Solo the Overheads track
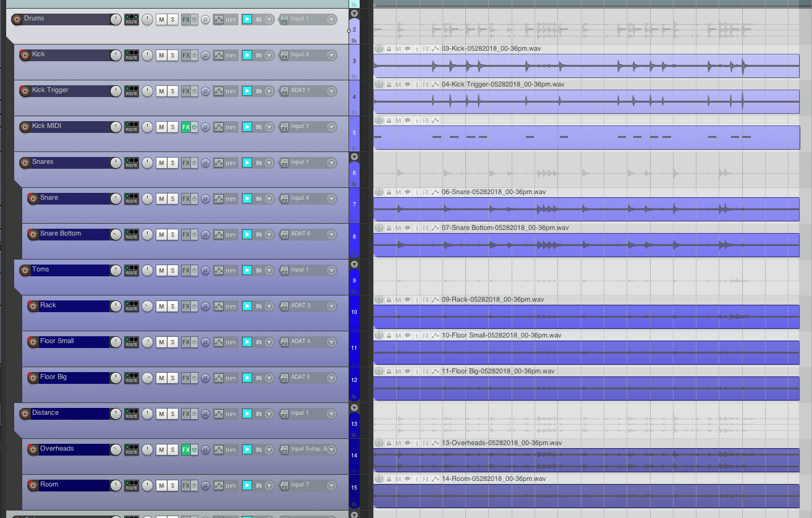Viewport: 812px width, 518px height. point(172,449)
